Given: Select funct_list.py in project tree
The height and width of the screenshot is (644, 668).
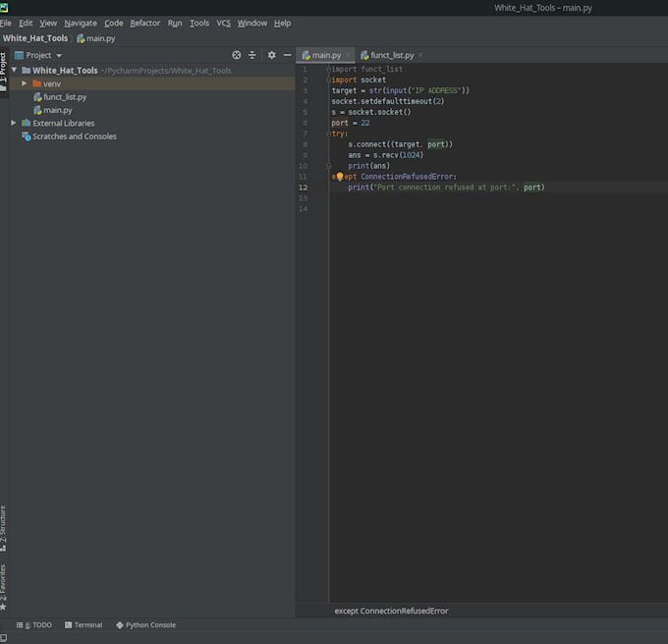Looking at the screenshot, I should coord(65,97).
